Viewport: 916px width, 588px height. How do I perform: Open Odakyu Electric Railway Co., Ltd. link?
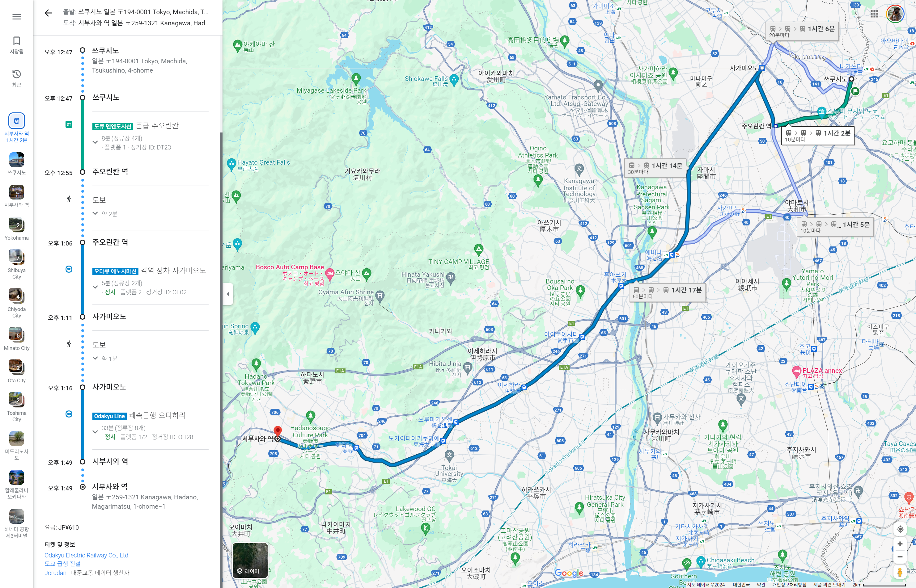pos(87,555)
